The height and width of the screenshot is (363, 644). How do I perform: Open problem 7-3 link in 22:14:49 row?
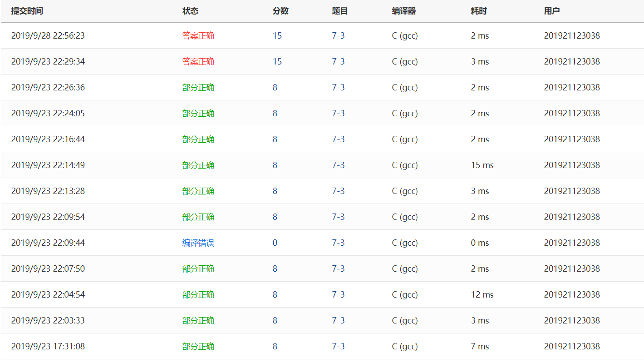339,165
